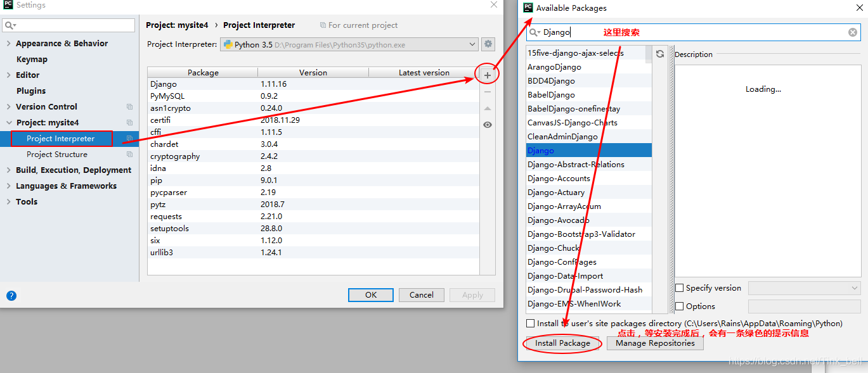Image resolution: width=868 pixels, height=373 pixels.
Task: Select CanvasJS-Django-Charts in the list
Action: point(588,123)
